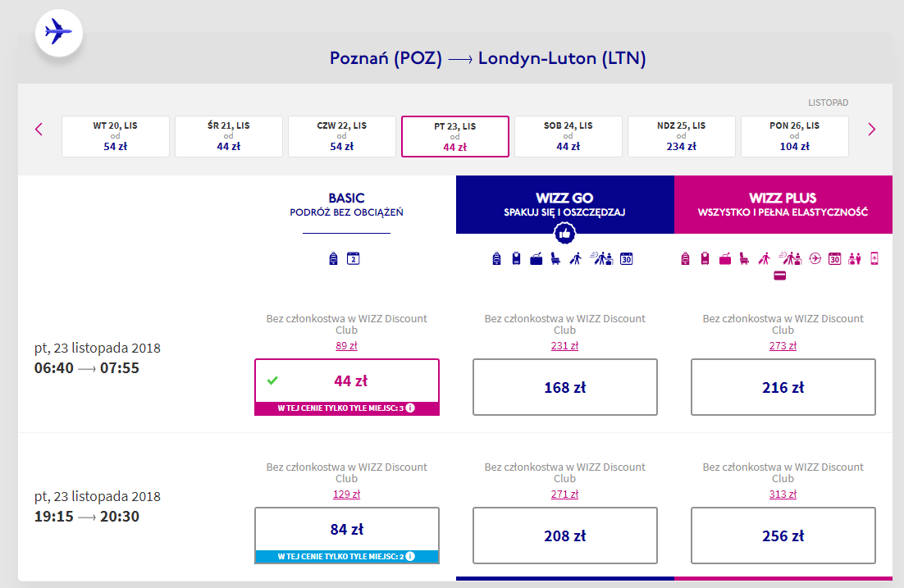This screenshot has height=588, width=904.
Task: Select the WT 20, LIS date tab
Action: pyautogui.click(x=116, y=136)
